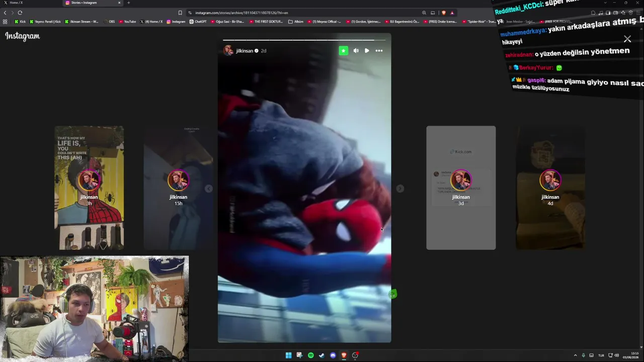
Task: Open the jilkinsan story posted 3h ago
Action: [x=89, y=188]
